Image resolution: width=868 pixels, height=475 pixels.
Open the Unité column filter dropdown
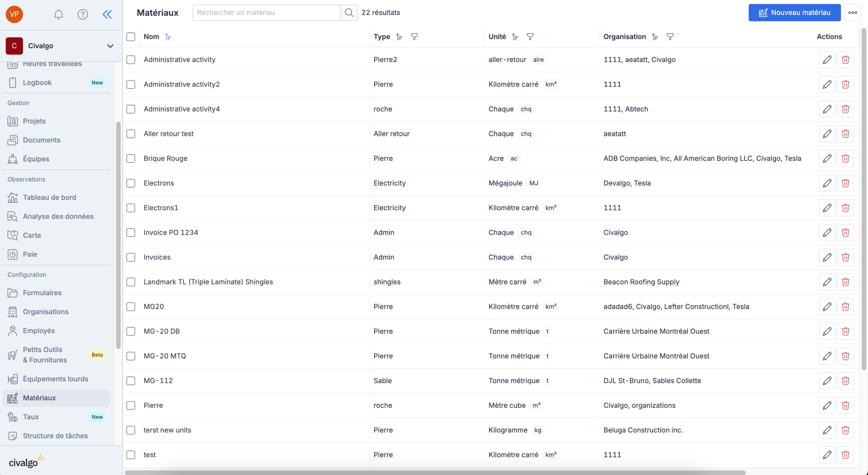530,37
